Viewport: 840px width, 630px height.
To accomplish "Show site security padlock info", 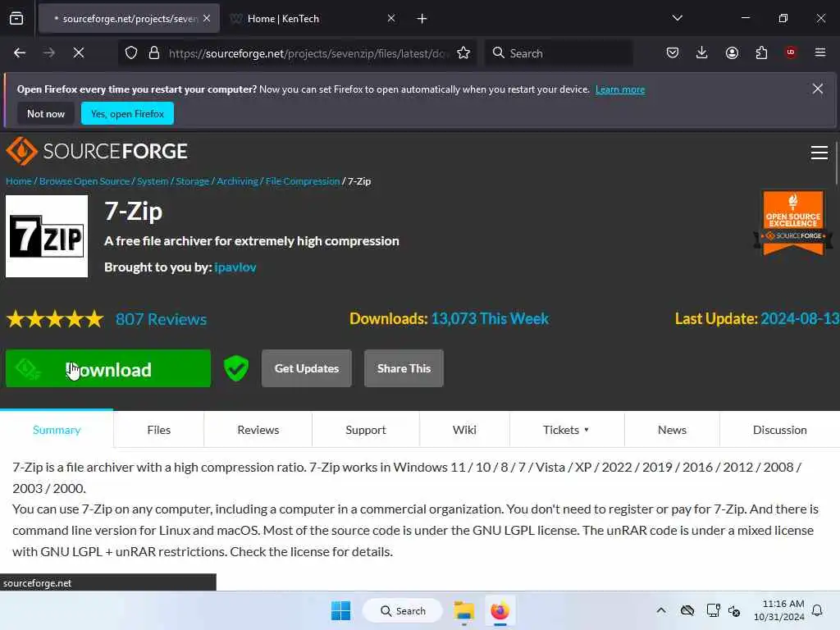I will (154, 53).
